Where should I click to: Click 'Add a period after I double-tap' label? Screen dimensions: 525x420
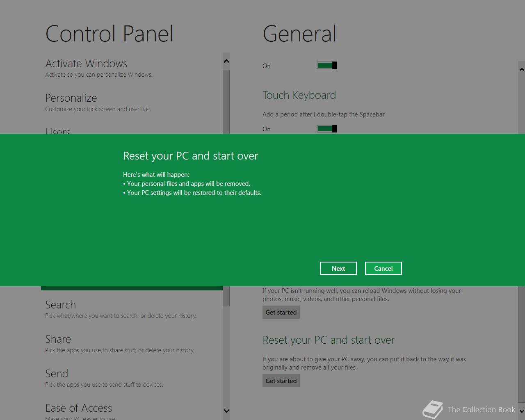click(323, 114)
